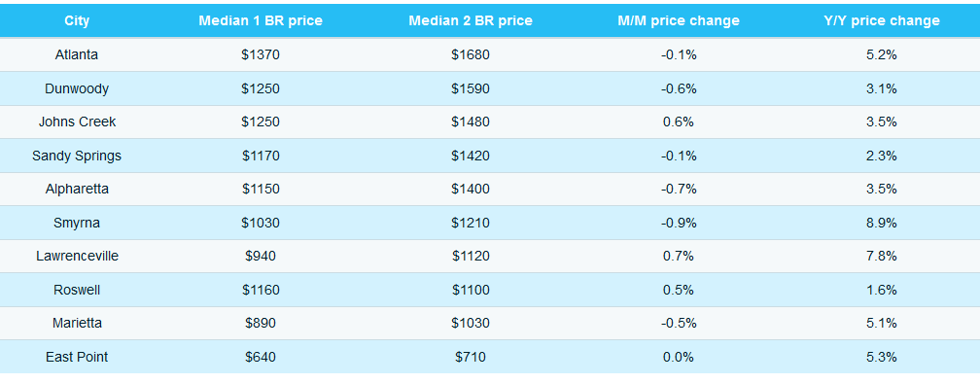Viewport: 980px width, 383px height.
Task: Click the Y/Y price change header
Action: (x=881, y=20)
